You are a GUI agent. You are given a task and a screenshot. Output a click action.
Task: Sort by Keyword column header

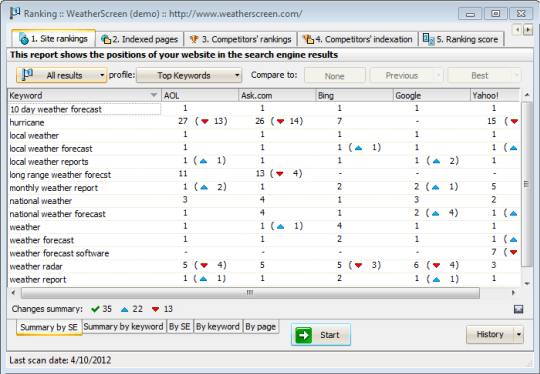point(85,95)
